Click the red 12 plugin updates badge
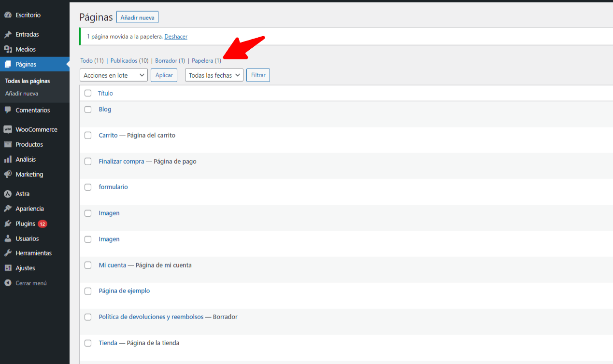The image size is (613, 364). 43,224
